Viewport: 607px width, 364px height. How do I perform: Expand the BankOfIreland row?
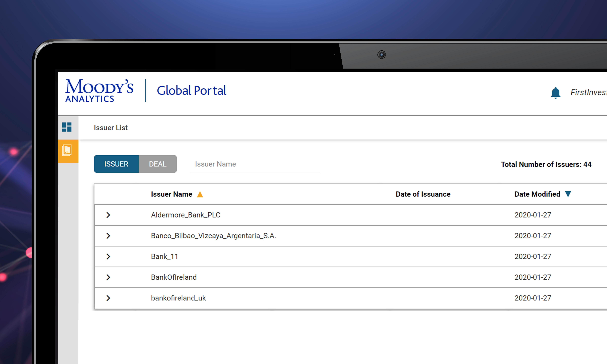click(x=108, y=277)
